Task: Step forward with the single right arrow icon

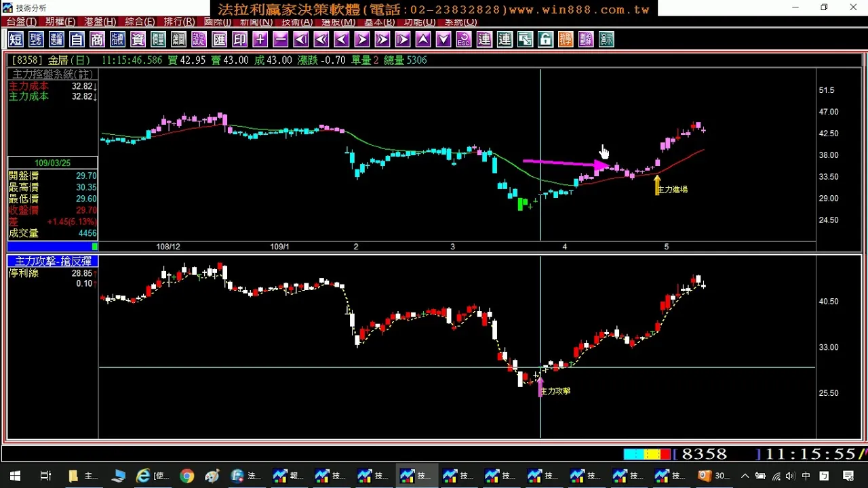Action: (362, 39)
